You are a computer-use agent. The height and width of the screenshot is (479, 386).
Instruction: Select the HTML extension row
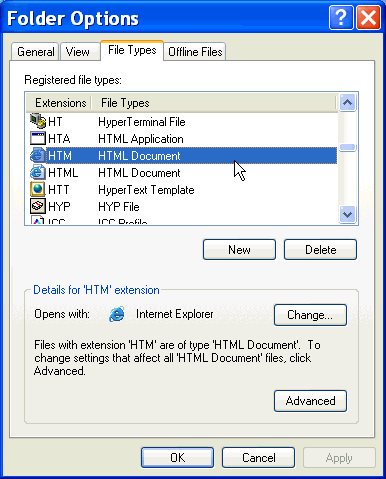point(183,173)
